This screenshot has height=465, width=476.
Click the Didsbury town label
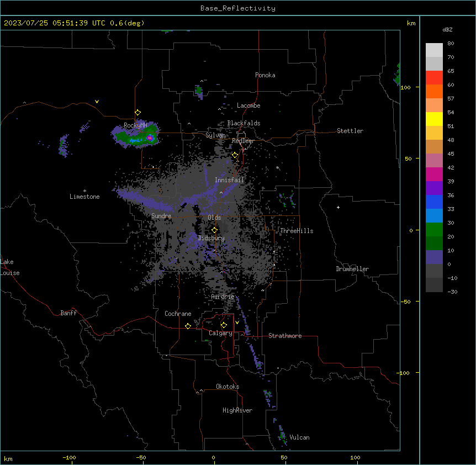pos(211,238)
